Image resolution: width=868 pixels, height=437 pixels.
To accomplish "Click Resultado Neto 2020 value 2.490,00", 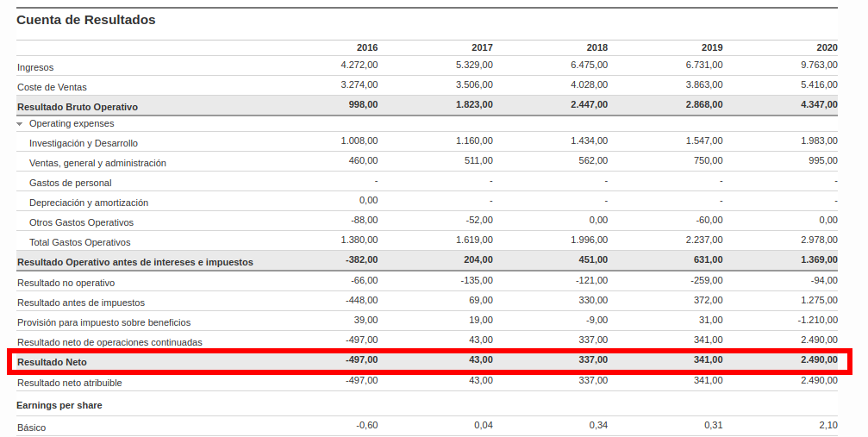I will (818, 359).
